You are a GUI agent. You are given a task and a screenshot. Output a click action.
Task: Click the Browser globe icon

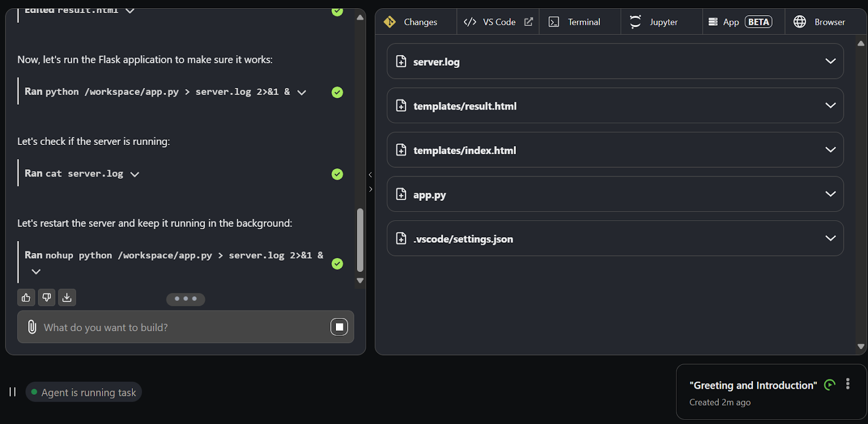800,22
